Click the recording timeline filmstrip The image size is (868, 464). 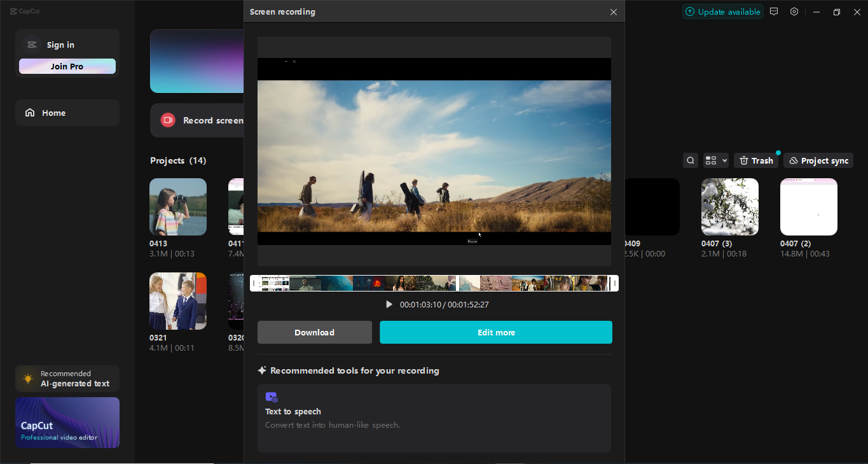click(434, 283)
